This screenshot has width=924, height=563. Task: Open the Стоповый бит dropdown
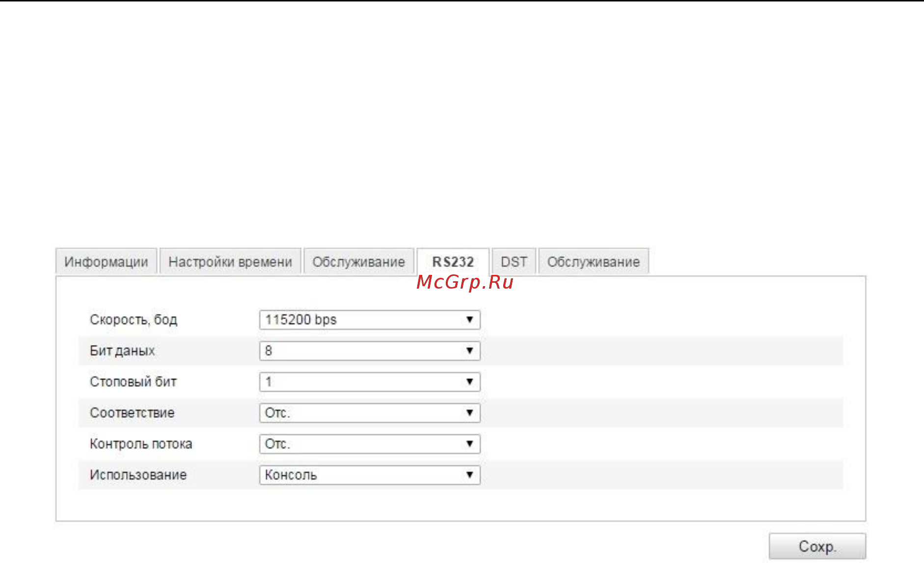tap(370, 382)
